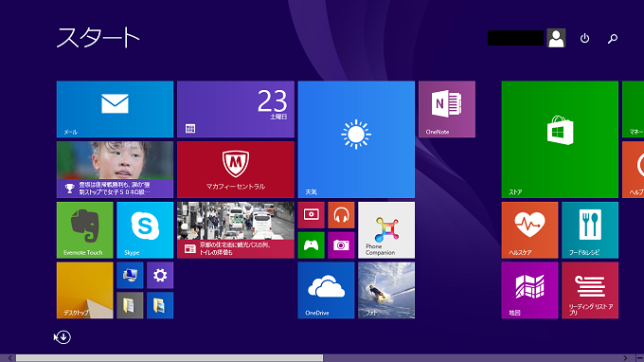Open the Reading List app tile
Image resolution: width=644 pixels, height=362 pixels.
pyautogui.click(x=590, y=290)
